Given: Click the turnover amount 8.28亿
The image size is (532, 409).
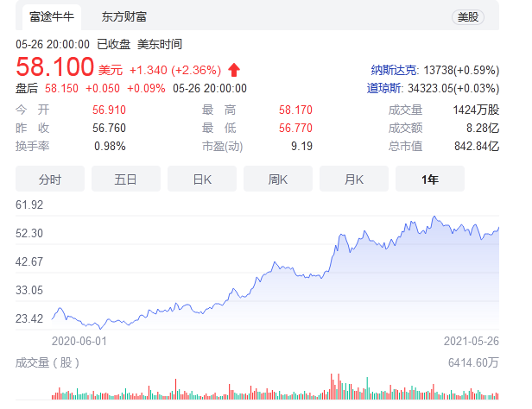Looking at the screenshot, I should (x=483, y=128).
